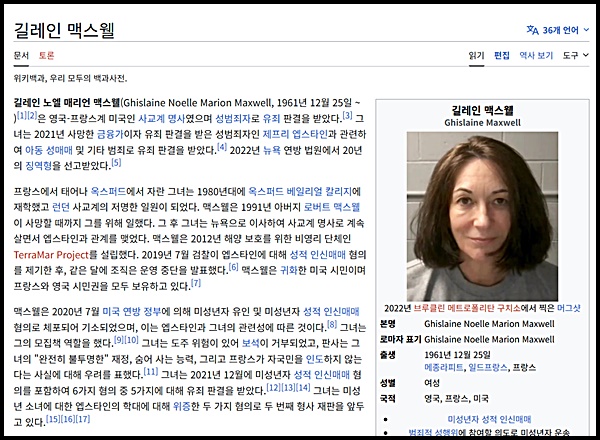This screenshot has width=600, height=440.
Task: Follow the 보석 bail link
Action: coord(251,343)
